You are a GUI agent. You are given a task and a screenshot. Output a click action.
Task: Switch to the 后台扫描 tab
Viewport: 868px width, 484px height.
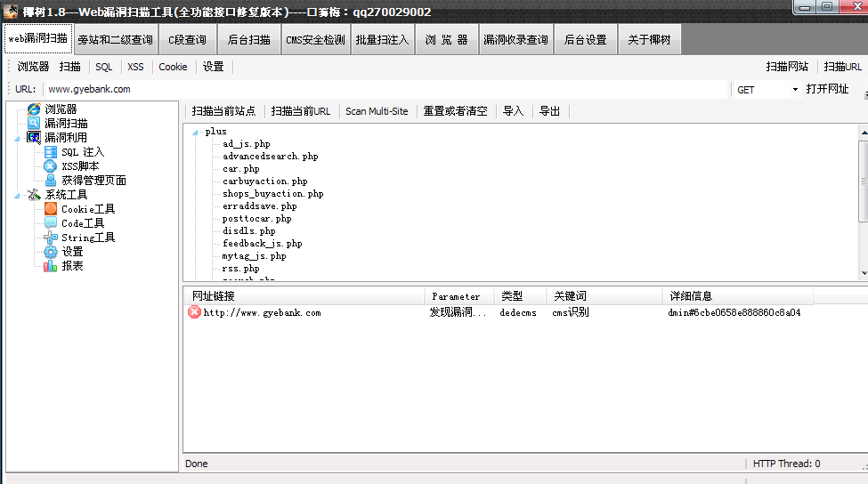248,39
